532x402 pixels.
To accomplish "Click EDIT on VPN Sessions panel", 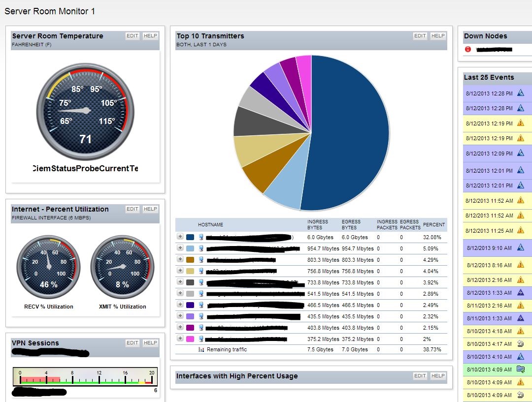I will [x=133, y=343].
